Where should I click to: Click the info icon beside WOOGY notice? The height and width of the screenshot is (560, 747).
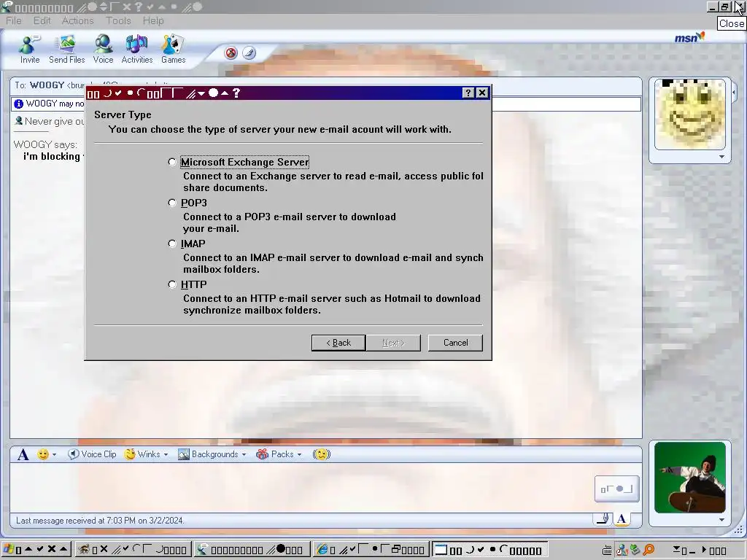click(18, 104)
